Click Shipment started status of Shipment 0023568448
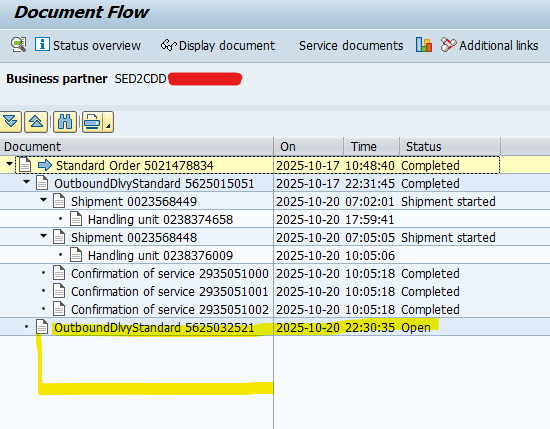Screen dimensions: 550x429 coord(448,237)
